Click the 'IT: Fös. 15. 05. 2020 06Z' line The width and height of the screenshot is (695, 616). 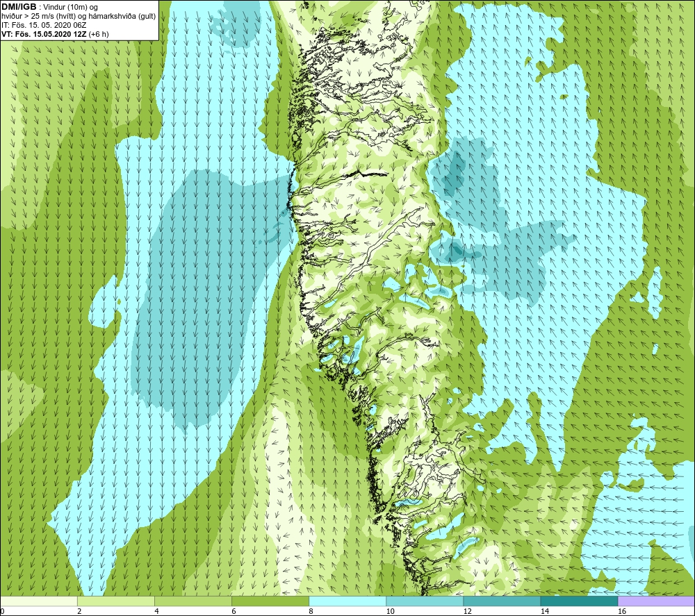[44, 25]
